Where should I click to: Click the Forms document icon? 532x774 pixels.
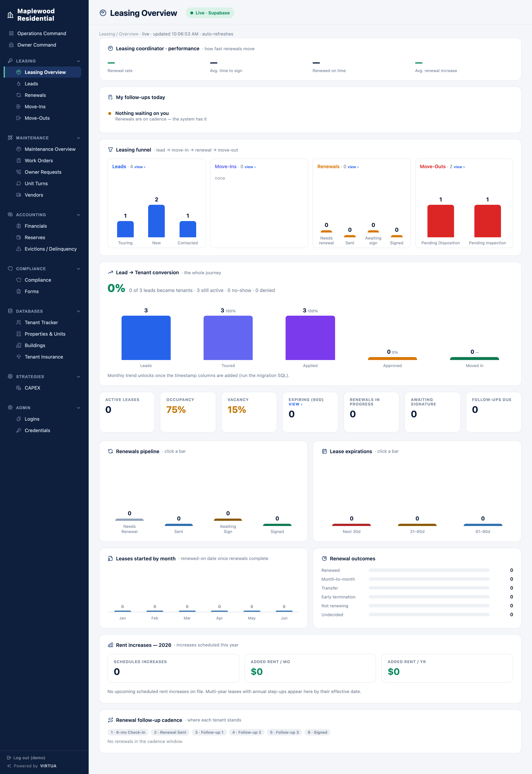pos(19,291)
